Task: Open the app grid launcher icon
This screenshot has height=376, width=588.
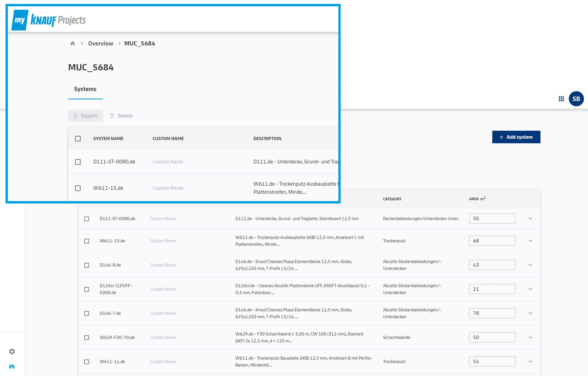Action: tap(561, 99)
